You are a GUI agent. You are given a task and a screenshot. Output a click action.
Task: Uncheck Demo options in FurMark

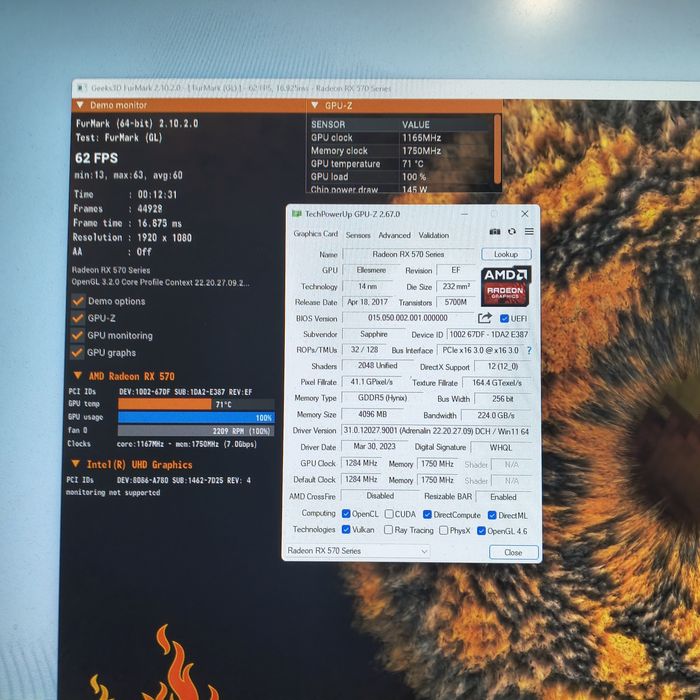click(78, 301)
